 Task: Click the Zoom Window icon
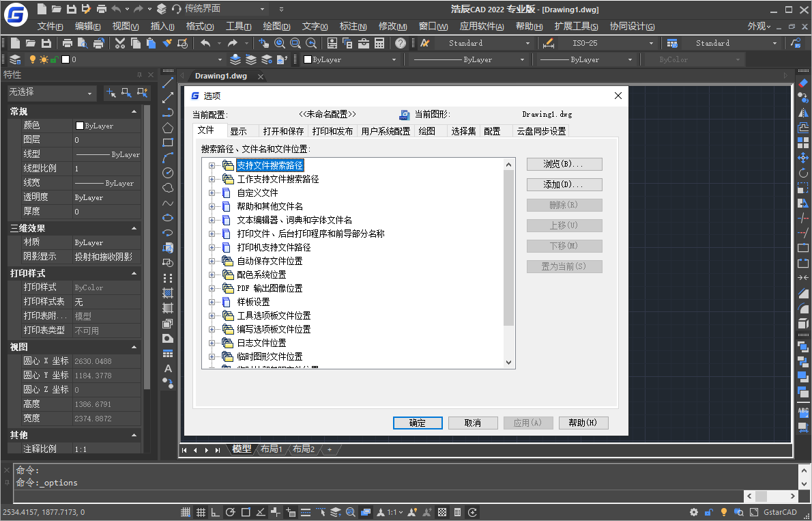click(295, 43)
